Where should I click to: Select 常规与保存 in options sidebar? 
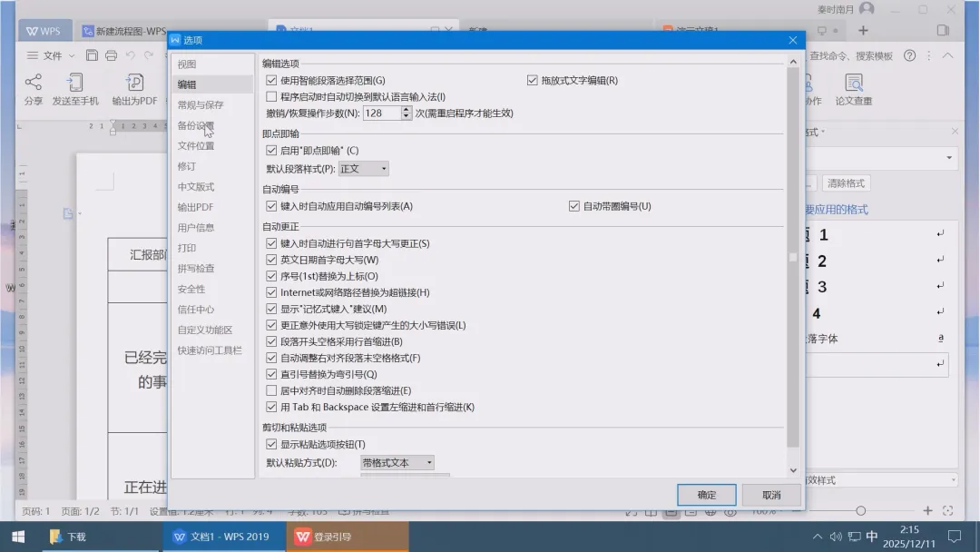[200, 104]
